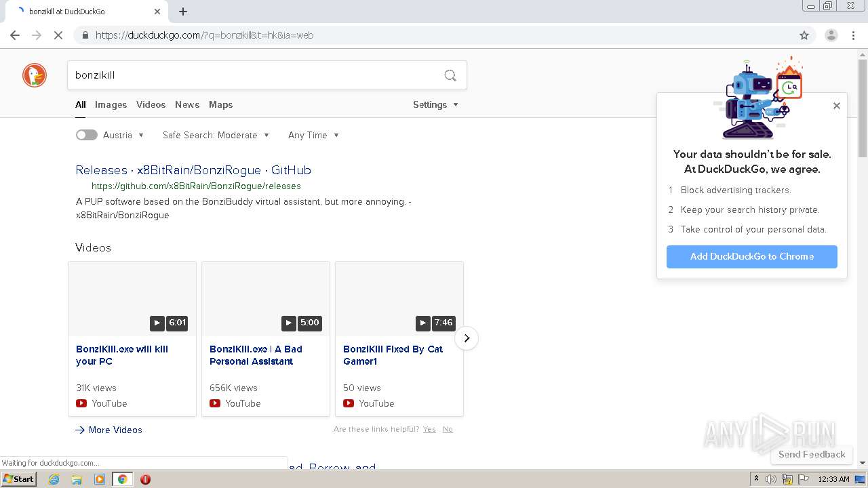Viewport: 868px width, 488px height.
Task: Show hidden tray icons arrow
Action: pyautogui.click(x=756, y=479)
